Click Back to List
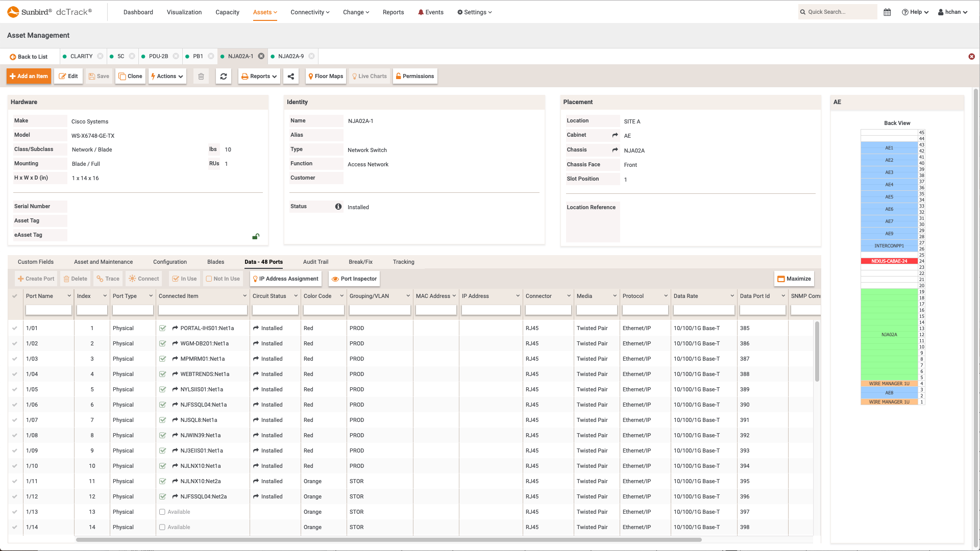 (x=29, y=57)
